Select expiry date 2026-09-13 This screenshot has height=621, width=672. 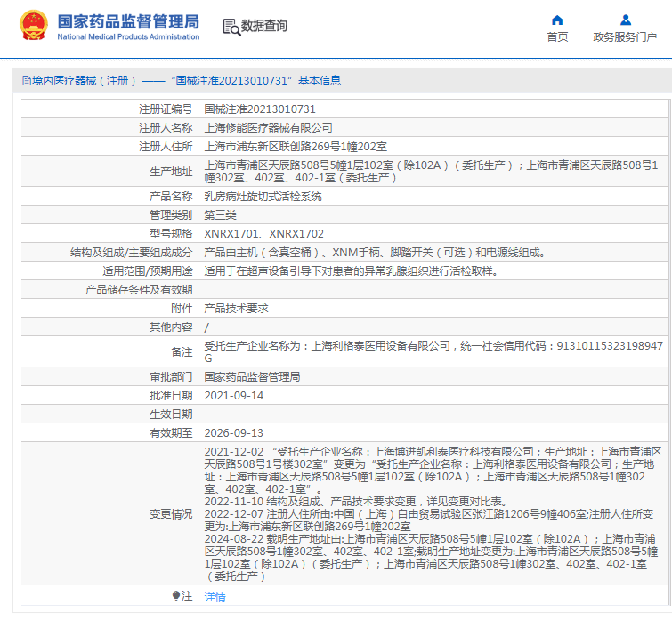pyautogui.click(x=233, y=433)
